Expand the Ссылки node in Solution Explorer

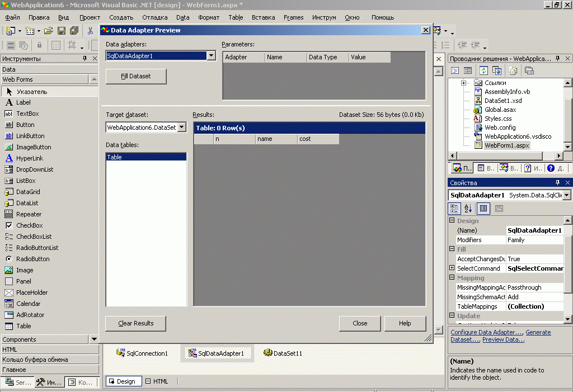(463, 83)
